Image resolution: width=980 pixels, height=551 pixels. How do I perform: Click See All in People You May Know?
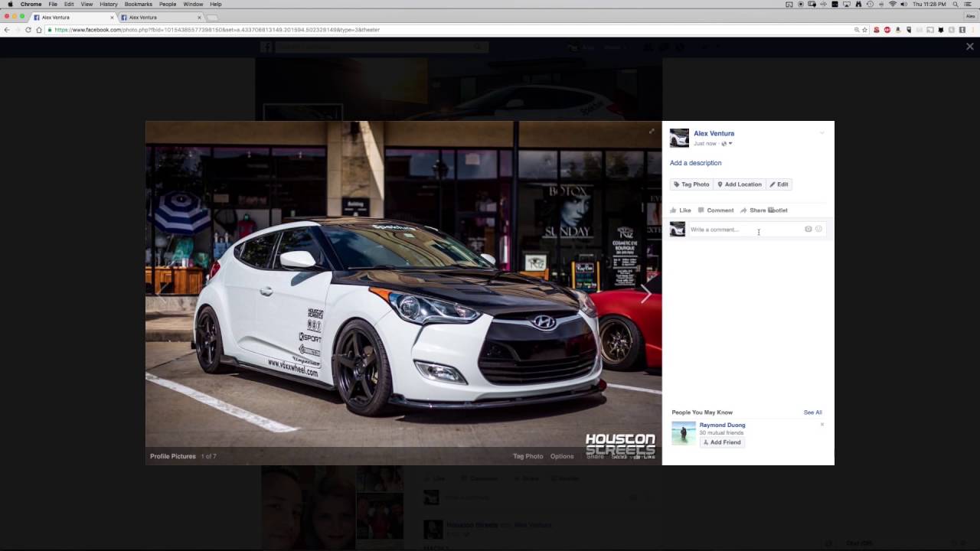tap(812, 412)
